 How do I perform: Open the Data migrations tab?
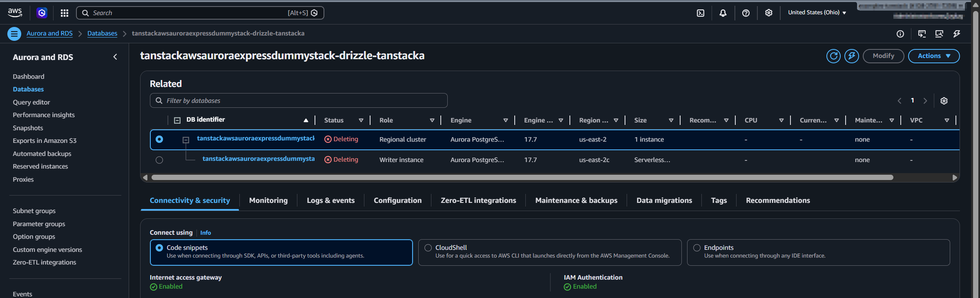point(664,200)
